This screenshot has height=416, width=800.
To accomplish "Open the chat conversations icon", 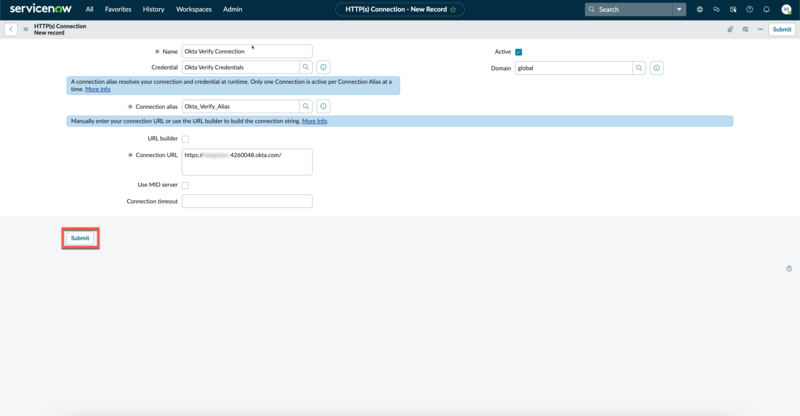I will (x=716, y=9).
